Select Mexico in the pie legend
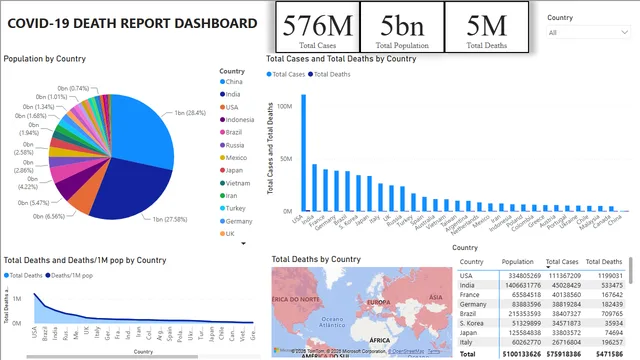This screenshot has width=640, height=360. point(233,158)
